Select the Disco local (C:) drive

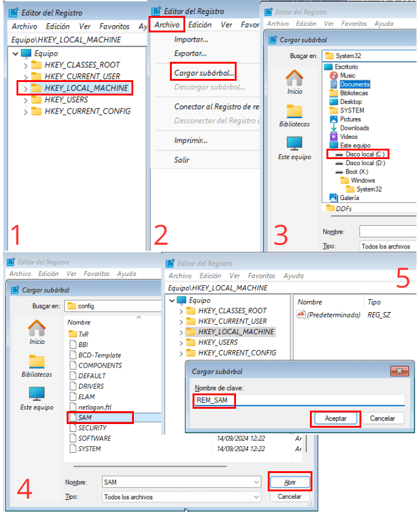[x=359, y=154]
